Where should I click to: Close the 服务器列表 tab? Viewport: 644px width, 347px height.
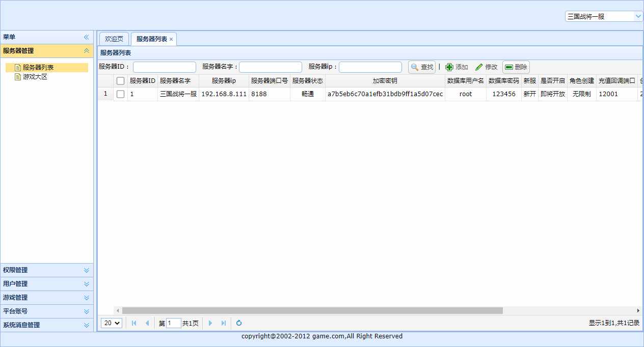pos(171,38)
